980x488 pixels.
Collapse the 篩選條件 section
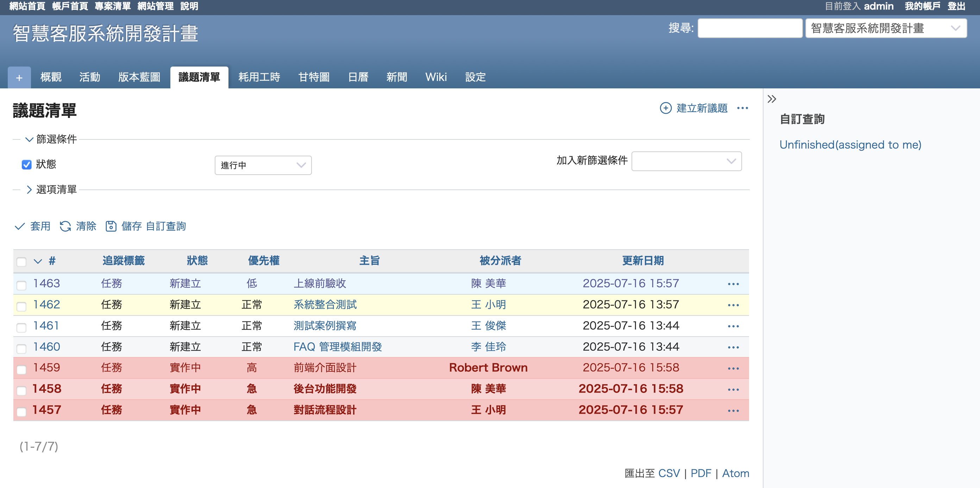click(51, 139)
